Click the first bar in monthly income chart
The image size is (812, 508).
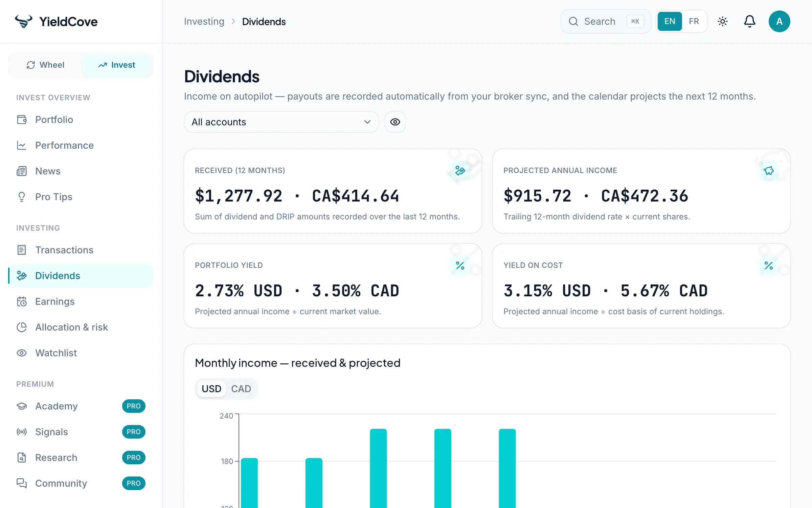(x=249, y=483)
